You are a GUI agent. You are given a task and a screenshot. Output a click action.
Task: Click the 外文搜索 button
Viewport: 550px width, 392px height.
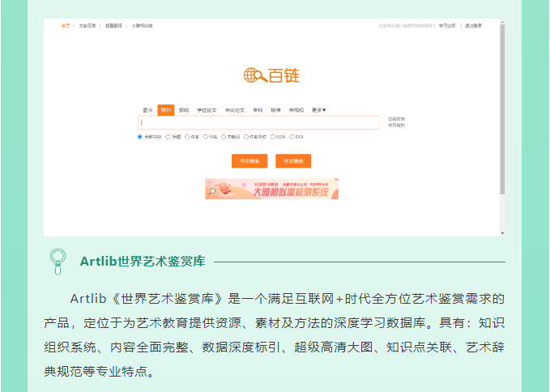[293, 161]
